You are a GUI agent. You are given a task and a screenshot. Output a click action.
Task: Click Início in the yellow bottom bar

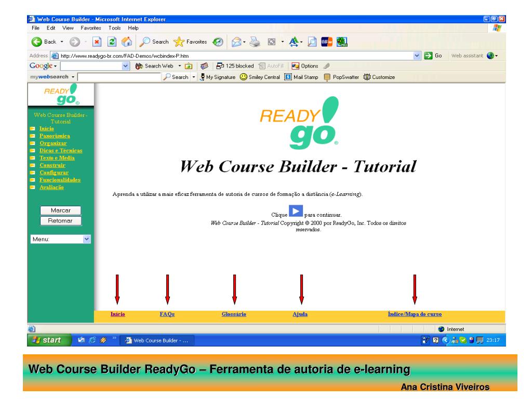click(118, 314)
